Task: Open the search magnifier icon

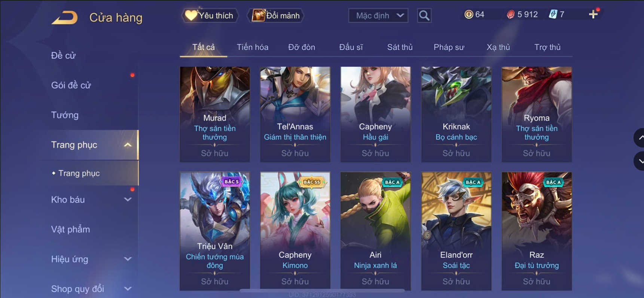Action: pyautogui.click(x=424, y=16)
